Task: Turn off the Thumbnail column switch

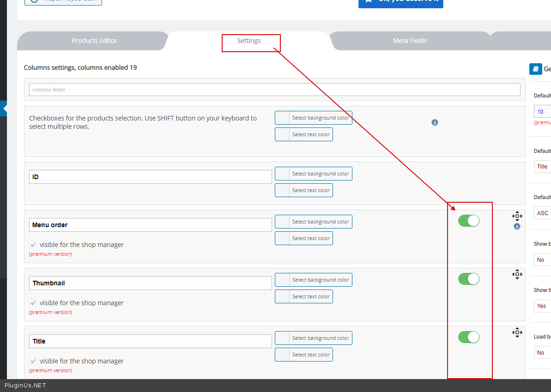Action: pyautogui.click(x=468, y=279)
